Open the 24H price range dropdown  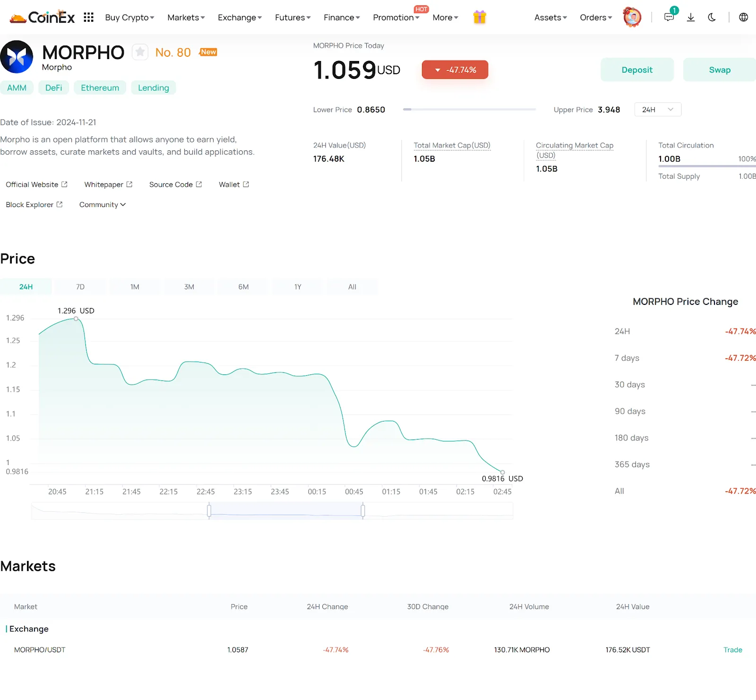coord(658,110)
